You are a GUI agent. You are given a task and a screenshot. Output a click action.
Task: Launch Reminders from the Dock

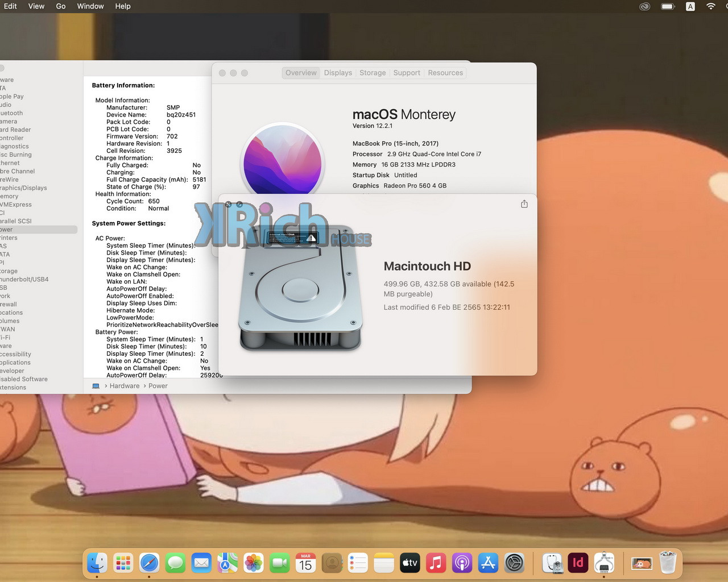[358, 563]
